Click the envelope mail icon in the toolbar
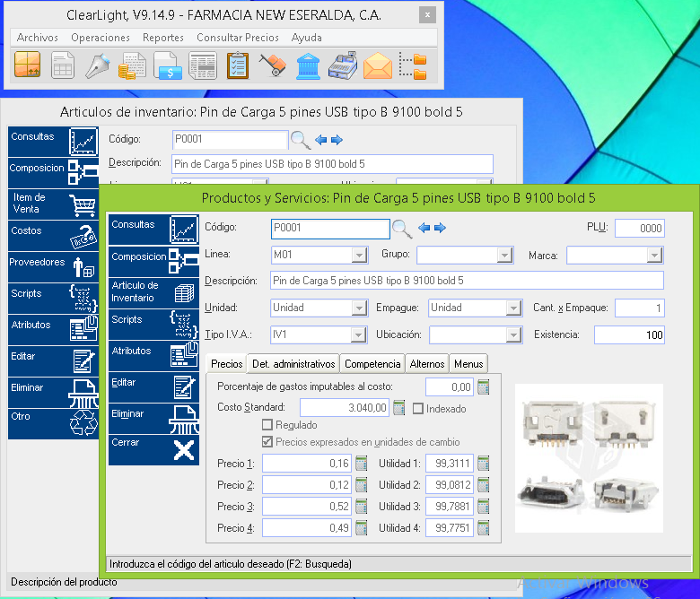Image resolution: width=700 pixels, height=599 pixels. [x=377, y=66]
